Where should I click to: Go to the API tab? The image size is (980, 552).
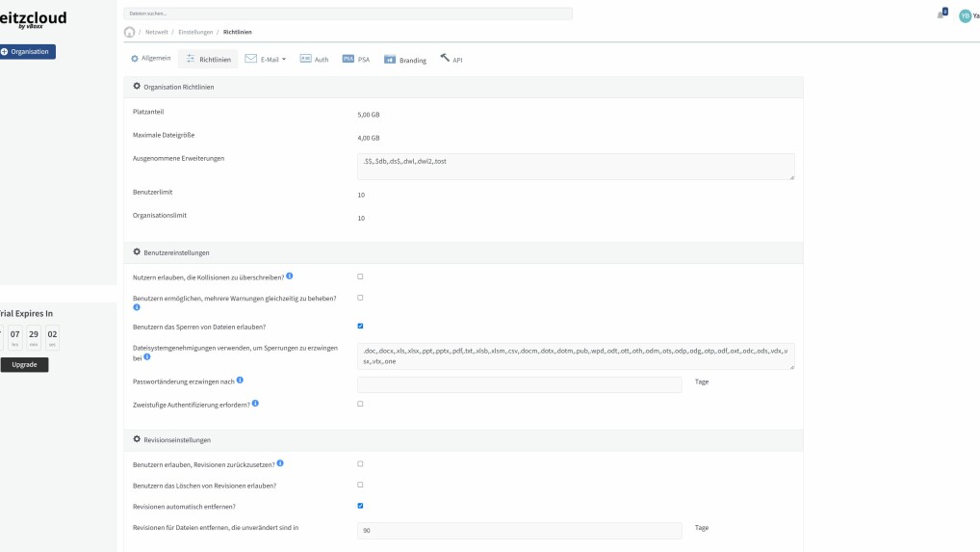(x=451, y=60)
